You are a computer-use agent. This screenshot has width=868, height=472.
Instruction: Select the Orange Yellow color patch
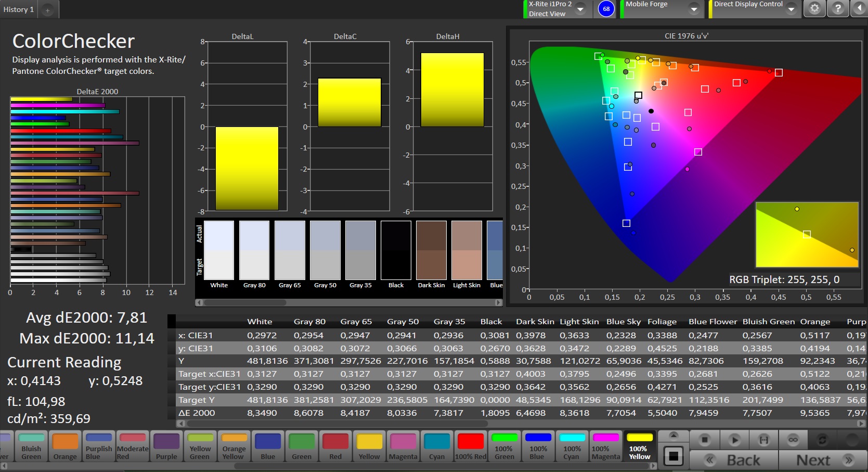coord(234,447)
